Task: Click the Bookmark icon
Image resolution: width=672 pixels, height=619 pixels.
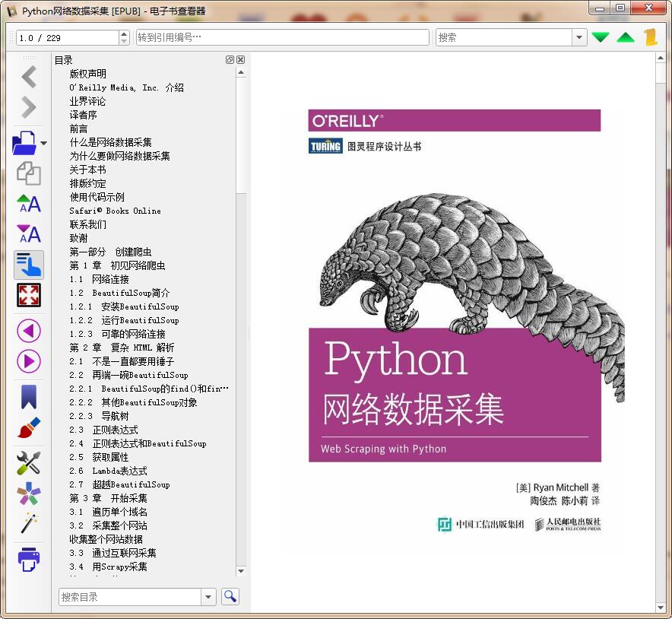Action: click(29, 396)
